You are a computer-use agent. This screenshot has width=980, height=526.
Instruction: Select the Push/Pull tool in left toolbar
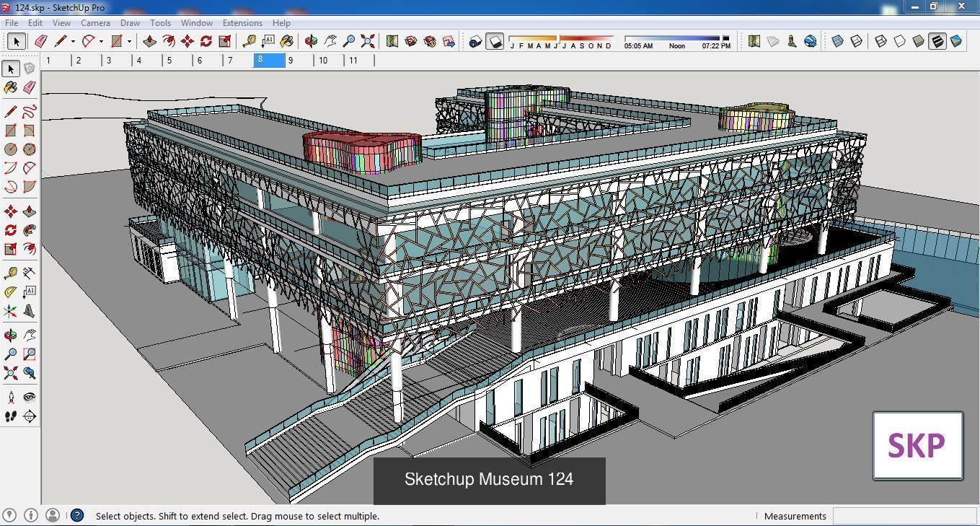click(30, 211)
